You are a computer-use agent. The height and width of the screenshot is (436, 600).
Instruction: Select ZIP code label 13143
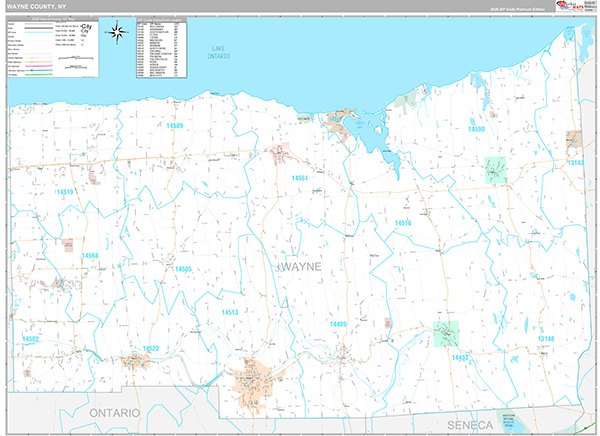(x=576, y=163)
